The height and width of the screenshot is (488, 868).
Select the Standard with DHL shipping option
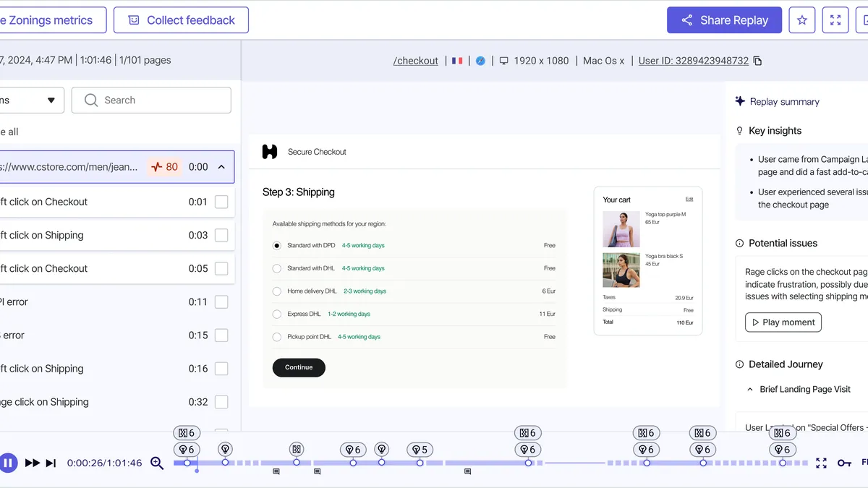[x=277, y=268]
